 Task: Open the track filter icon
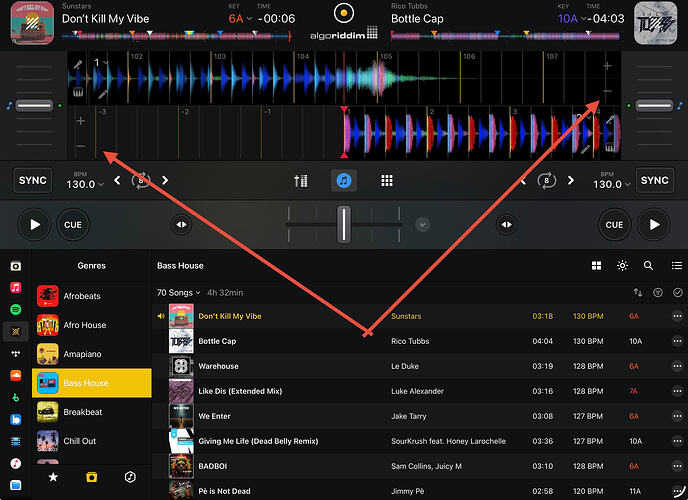coord(657,293)
